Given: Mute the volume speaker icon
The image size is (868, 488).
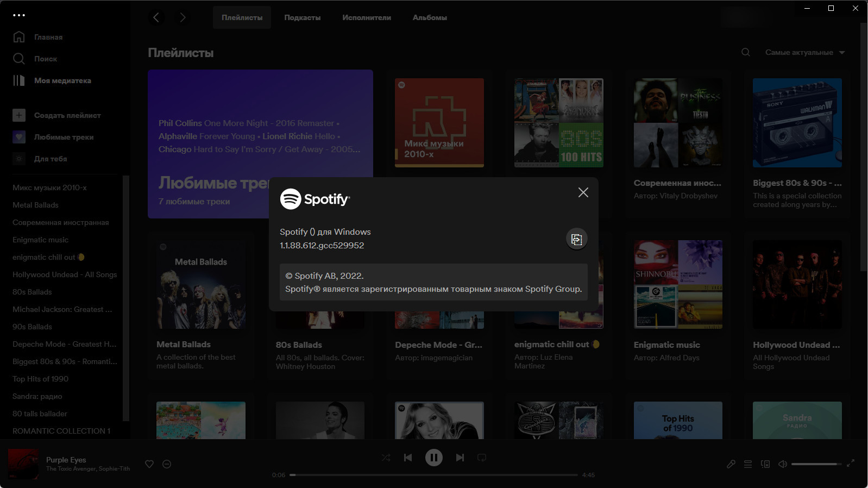Looking at the screenshot, I should 783,464.
